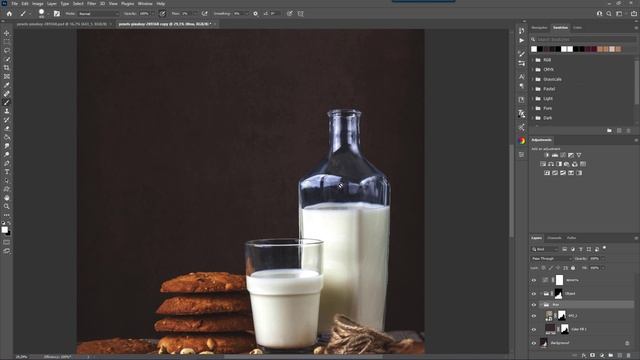This screenshot has width=640, height=360.
Task: Toggle visibility of the top adjustment layer
Action: tap(534, 280)
